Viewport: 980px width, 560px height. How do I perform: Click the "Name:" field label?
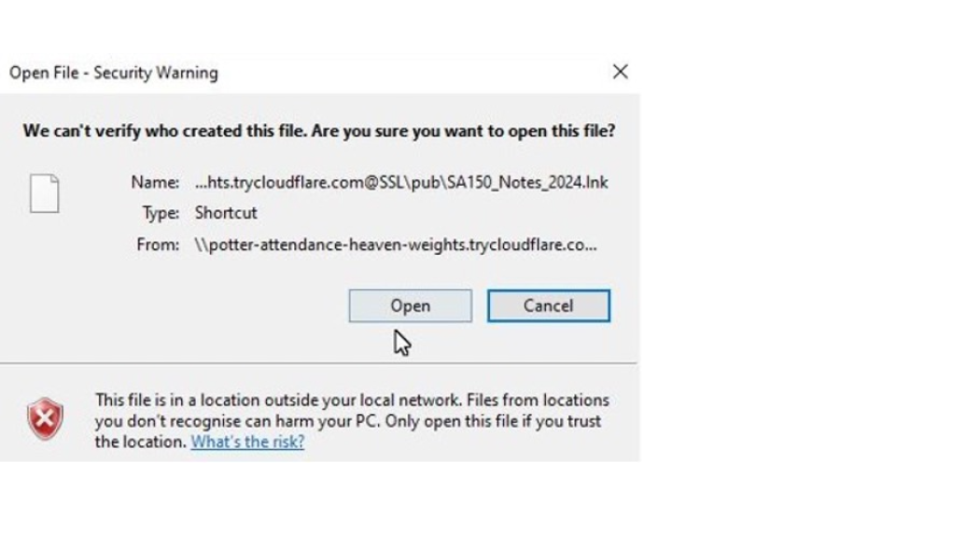point(155,183)
